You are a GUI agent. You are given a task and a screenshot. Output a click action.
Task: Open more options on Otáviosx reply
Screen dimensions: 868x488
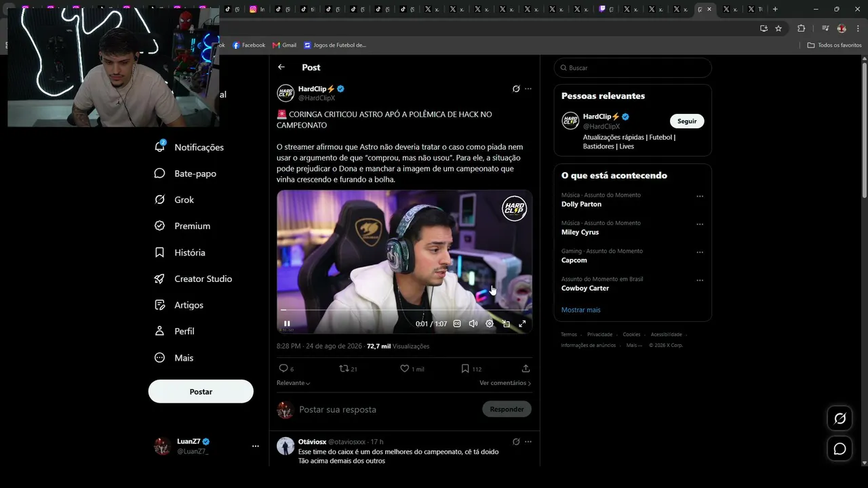[x=528, y=441]
